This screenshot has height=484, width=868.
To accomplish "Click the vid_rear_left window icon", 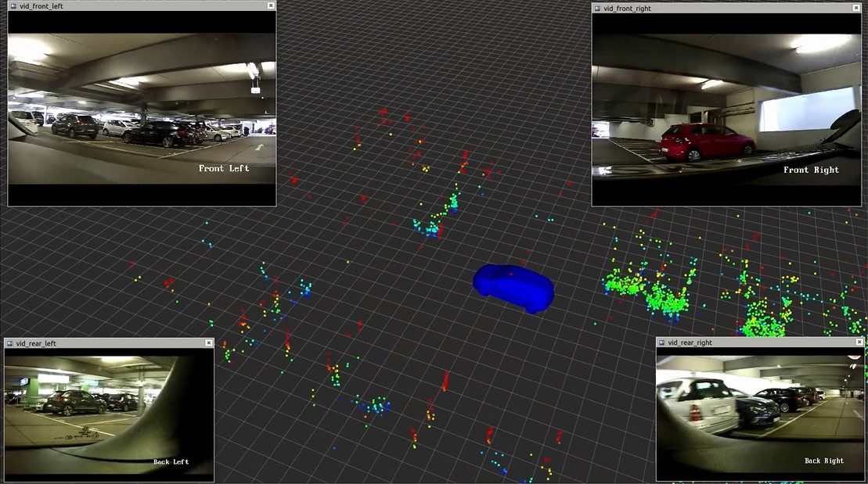I will tap(10, 343).
